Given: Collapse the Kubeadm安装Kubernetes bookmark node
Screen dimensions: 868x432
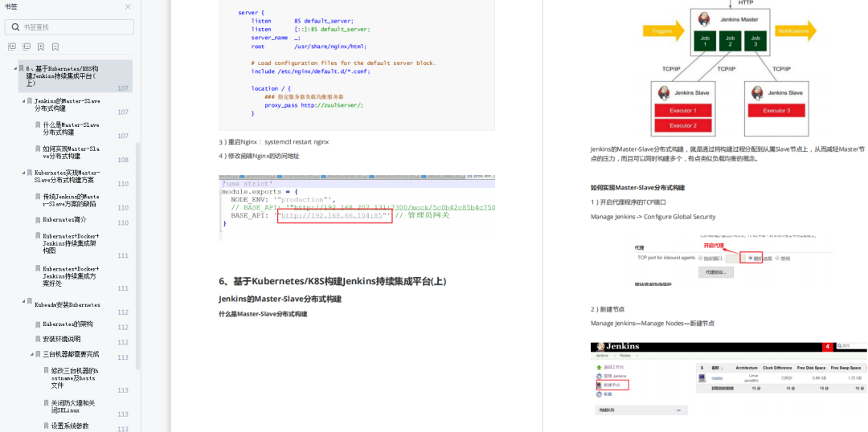Looking at the screenshot, I should 23,301.
